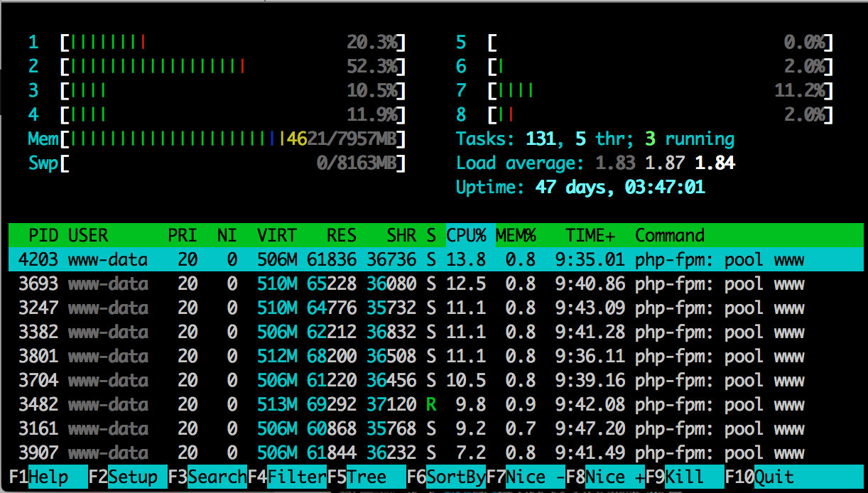
Task: Select the process row with PID 3907
Action: point(436,453)
